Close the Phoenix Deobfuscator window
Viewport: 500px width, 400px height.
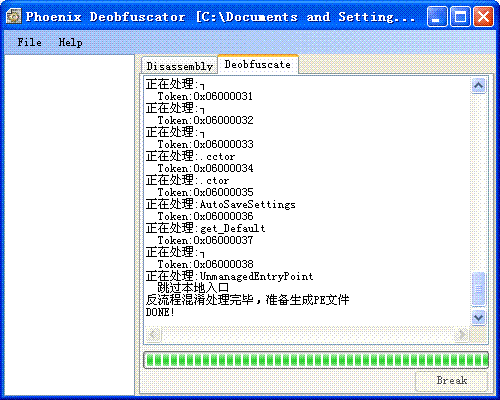point(483,16)
